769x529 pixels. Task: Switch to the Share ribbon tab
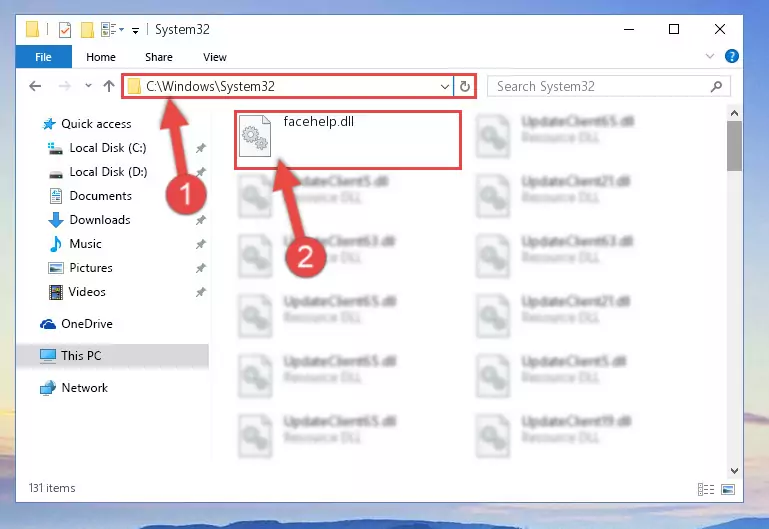click(x=158, y=57)
